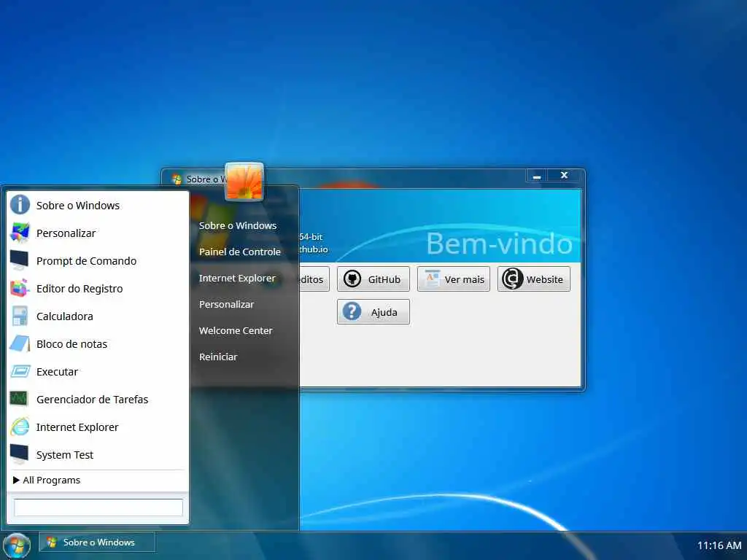The width and height of the screenshot is (747, 560).
Task: Open Gerenciador de Tarefas entry
Action: 98,399
